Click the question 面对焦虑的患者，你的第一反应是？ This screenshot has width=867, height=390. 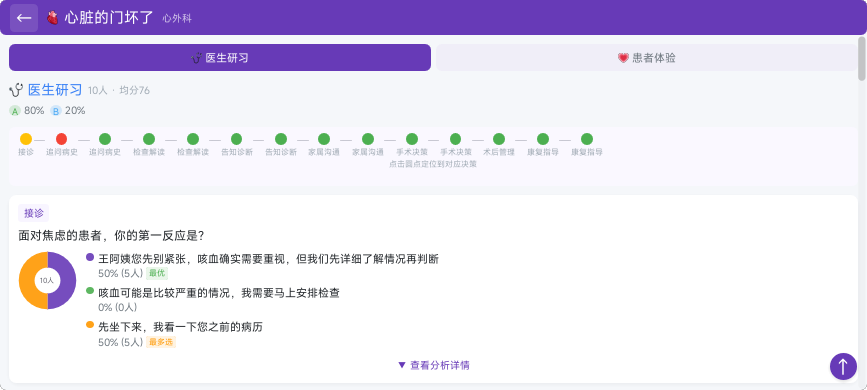pyautogui.click(x=112, y=236)
